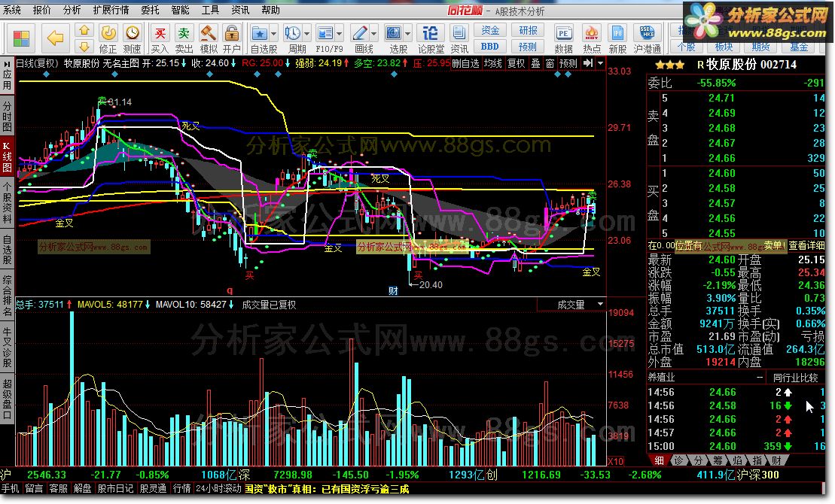
Task: Open the F10/F9 info icon
Action: 325,34
